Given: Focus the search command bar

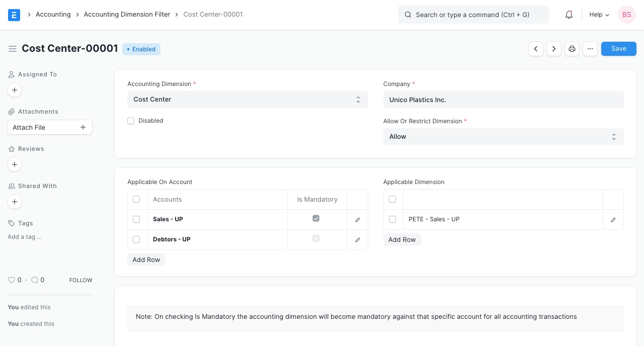Looking at the screenshot, I should (473, 15).
